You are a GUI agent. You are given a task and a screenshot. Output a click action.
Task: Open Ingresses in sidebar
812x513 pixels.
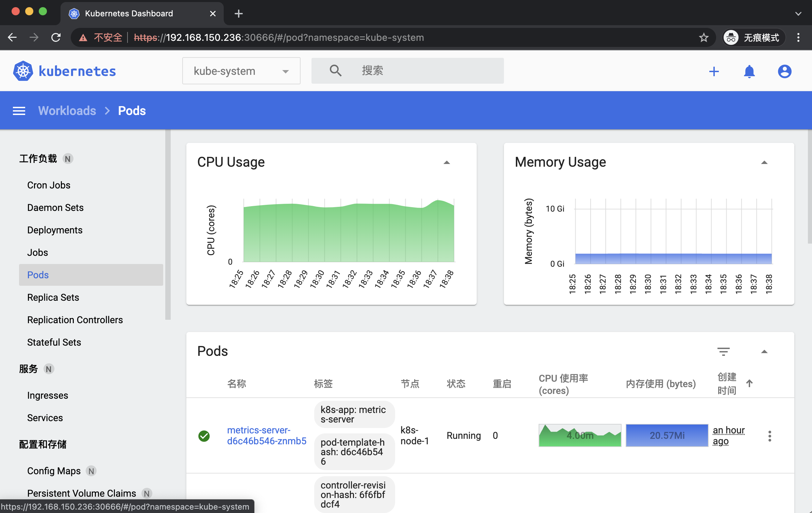click(x=48, y=395)
